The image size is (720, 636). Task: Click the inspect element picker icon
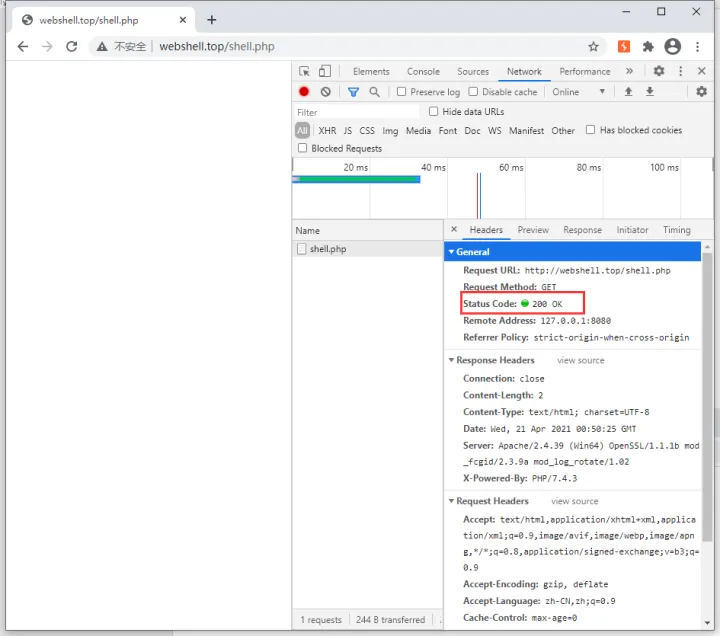pos(305,71)
